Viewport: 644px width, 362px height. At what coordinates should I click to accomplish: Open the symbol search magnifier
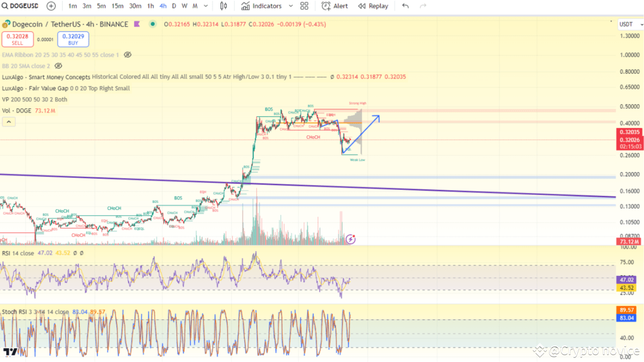[x=5, y=6]
